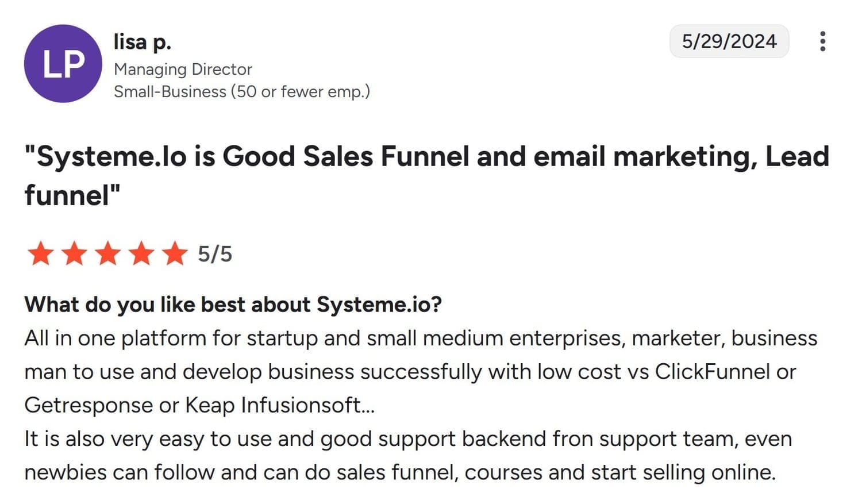Image resolution: width=862 pixels, height=504 pixels.
Task: Hit the fourth rating star
Action: tap(141, 253)
